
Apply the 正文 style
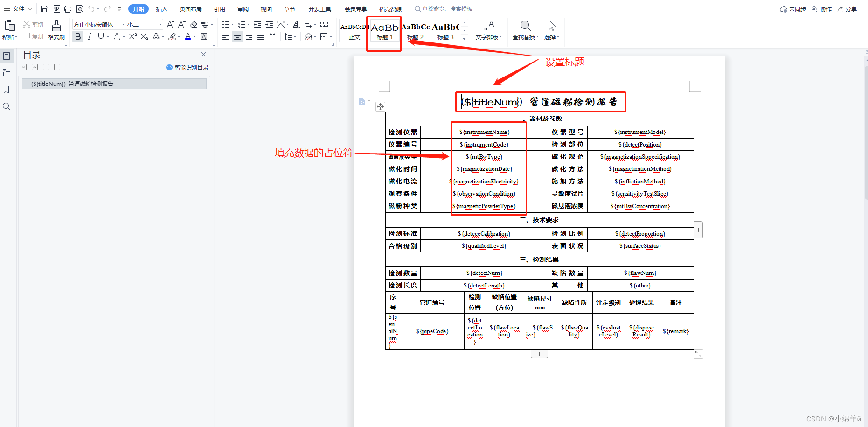pyautogui.click(x=354, y=31)
